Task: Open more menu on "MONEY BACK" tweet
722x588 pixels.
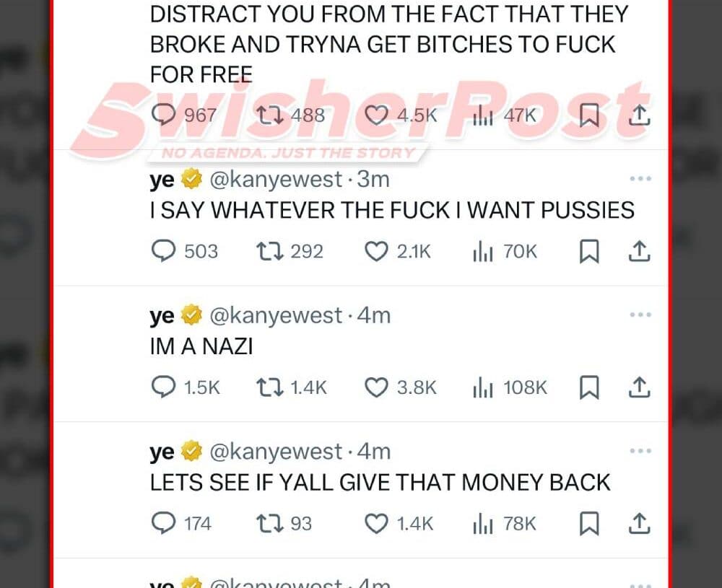Action: click(640, 451)
